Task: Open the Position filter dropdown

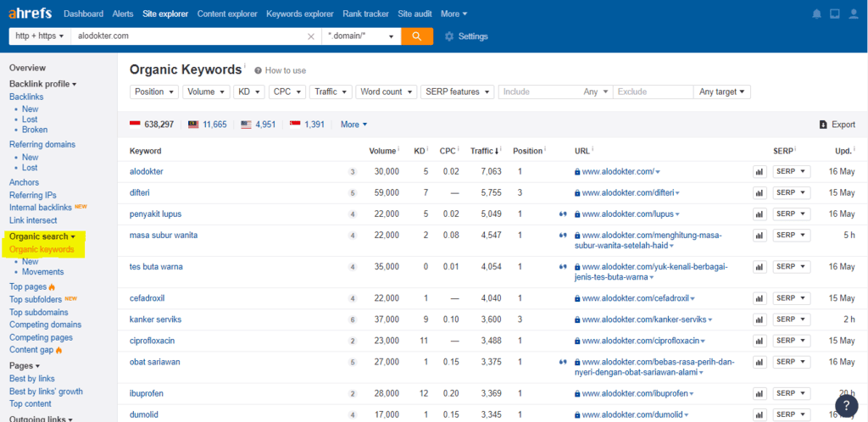Action: coord(154,92)
